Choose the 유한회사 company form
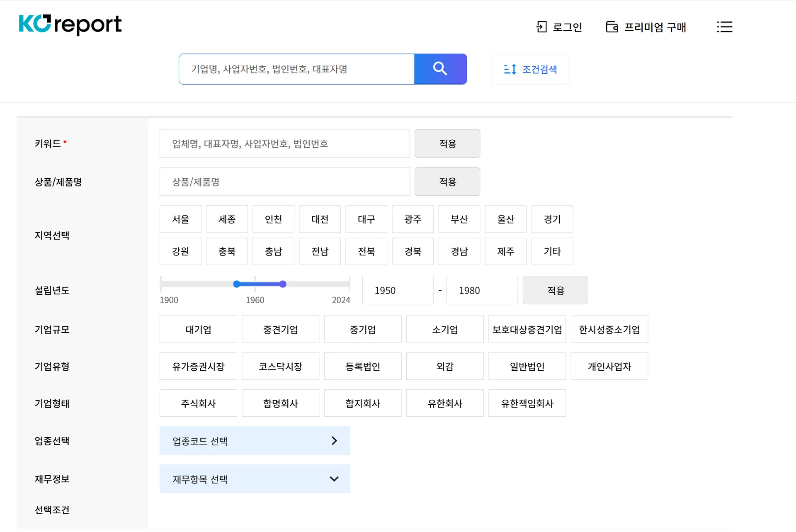Image resolution: width=796 pixels, height=532 pixels. tap(444, 403)
